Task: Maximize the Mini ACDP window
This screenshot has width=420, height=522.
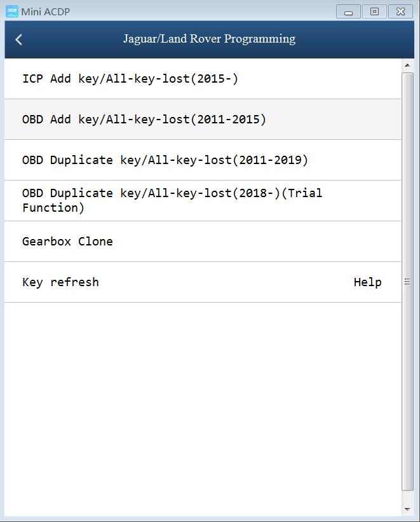Action: point(374,12)
